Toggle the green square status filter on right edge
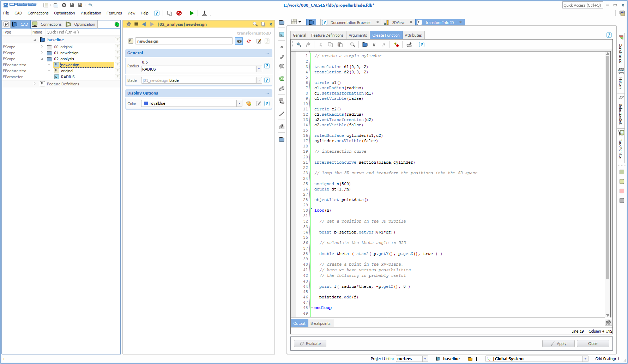 622,172
